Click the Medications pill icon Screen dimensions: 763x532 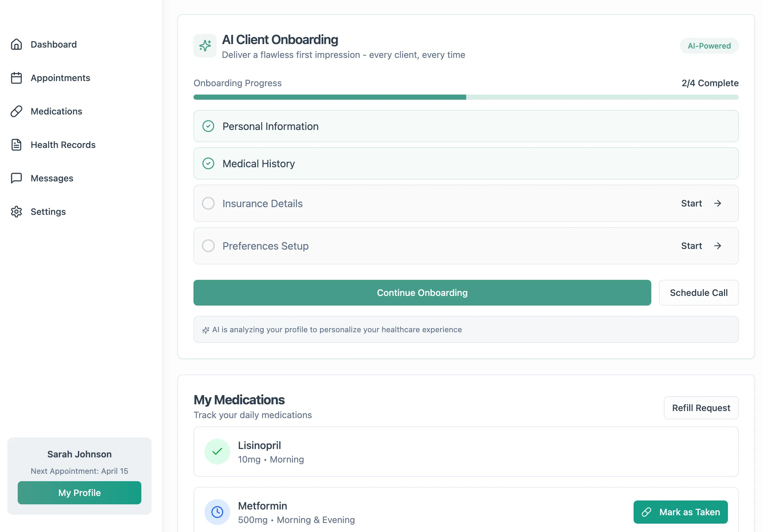[16, 111]
